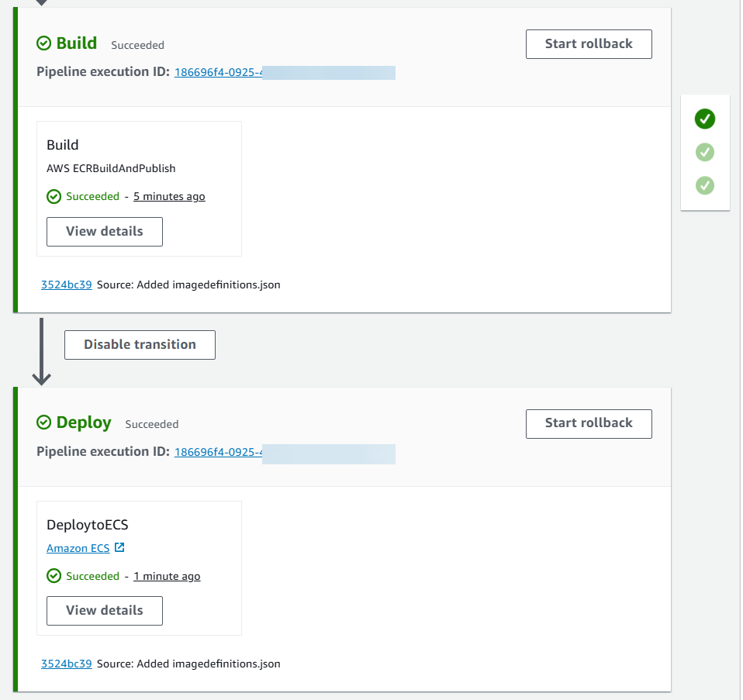
Task: Click the success icon next to Deploy stage
Action: click(x=44, y=422)
